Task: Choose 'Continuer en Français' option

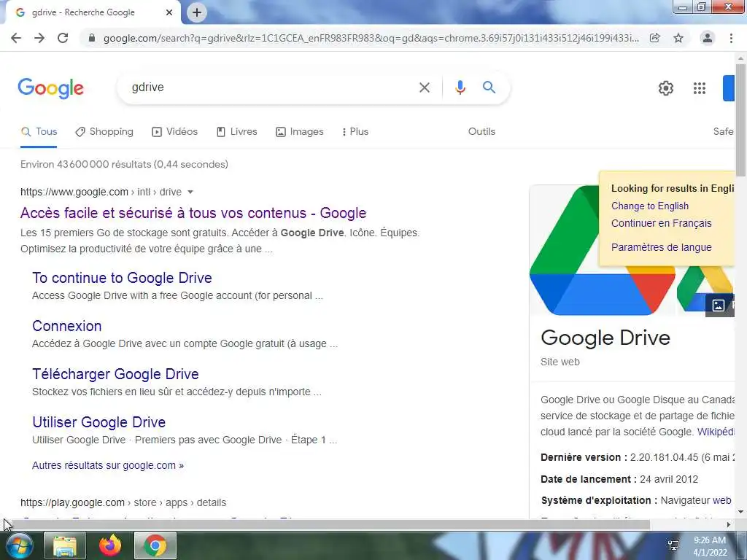Action: coord(661,223)
